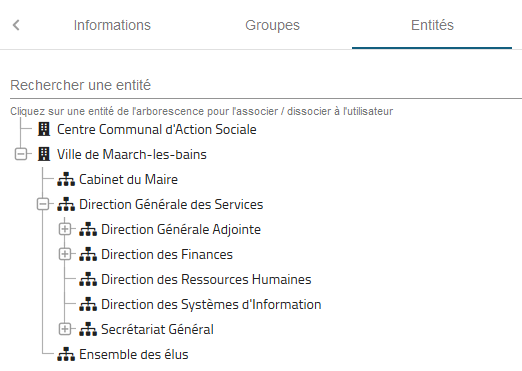Associate the Direction des Systèmes d'Information entity
The width and height of the screenshot is (522, 371).
(211, 304)
